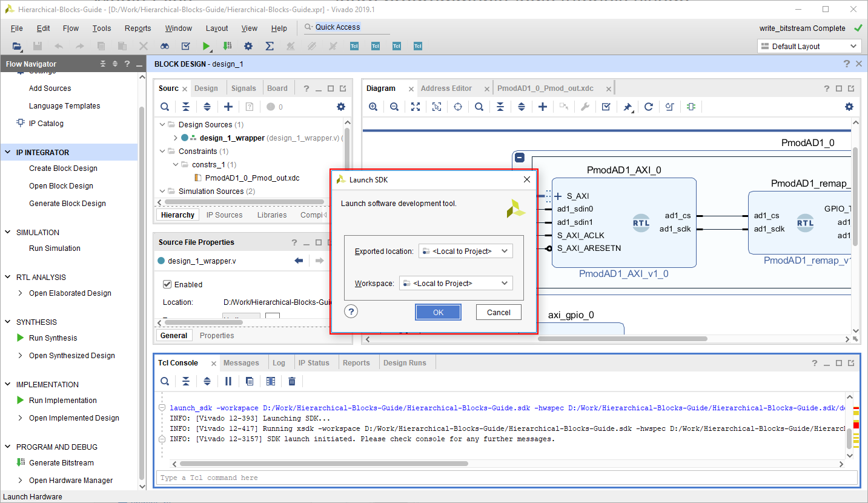
Task: Open Diagram settings gear icon
Action: point(849,107)
